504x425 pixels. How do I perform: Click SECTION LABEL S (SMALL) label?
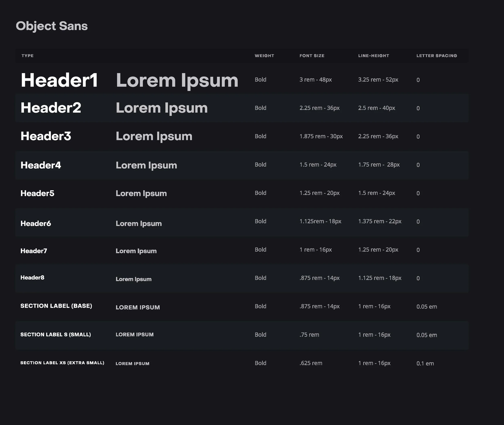coord(55,334)
